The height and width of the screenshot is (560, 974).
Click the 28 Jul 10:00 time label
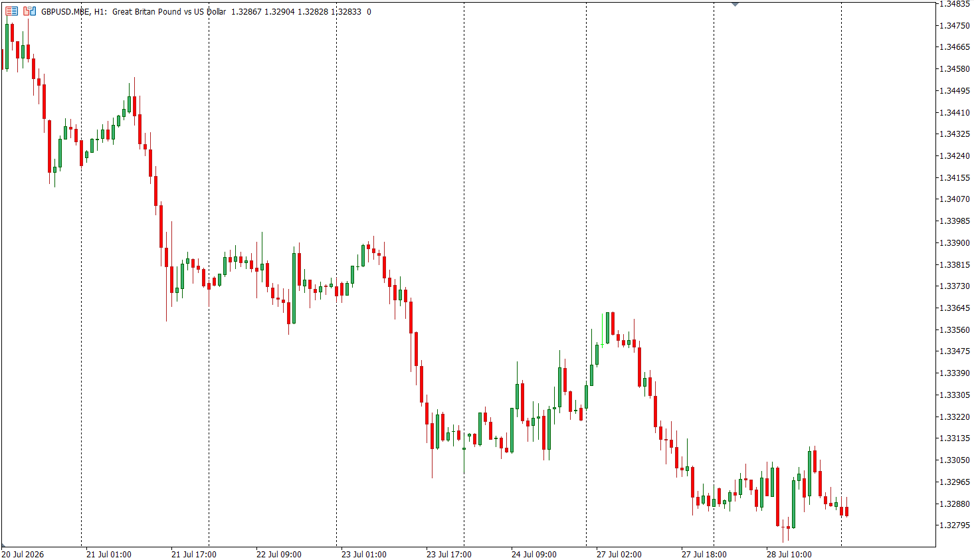click(x=789, y=555)
